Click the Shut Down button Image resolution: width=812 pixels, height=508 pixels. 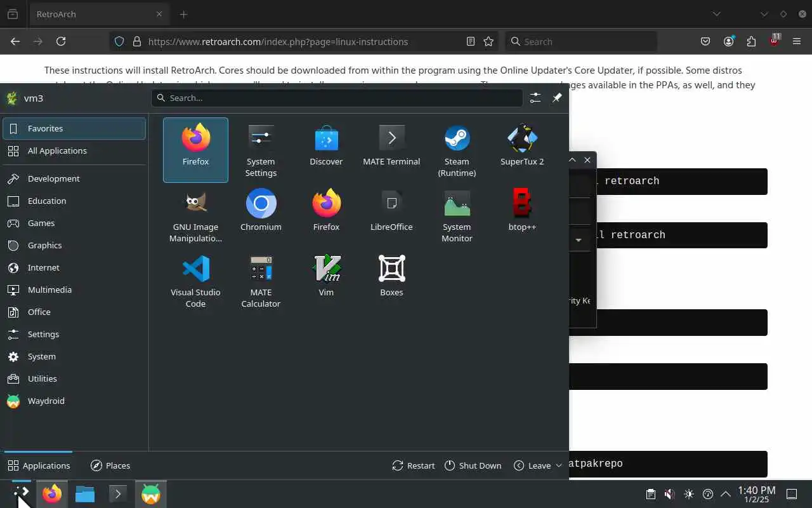click(x=473, y=465)
